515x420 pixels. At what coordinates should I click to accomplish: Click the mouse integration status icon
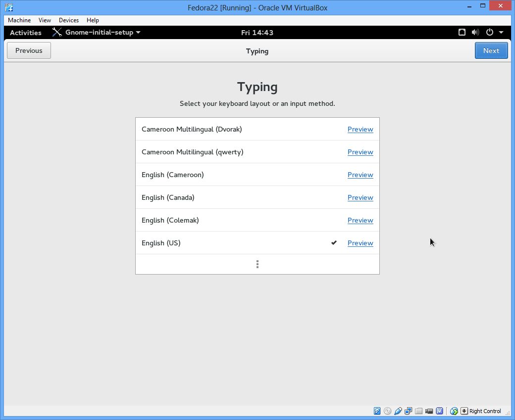pyautogui.click(x=454, y=411)
